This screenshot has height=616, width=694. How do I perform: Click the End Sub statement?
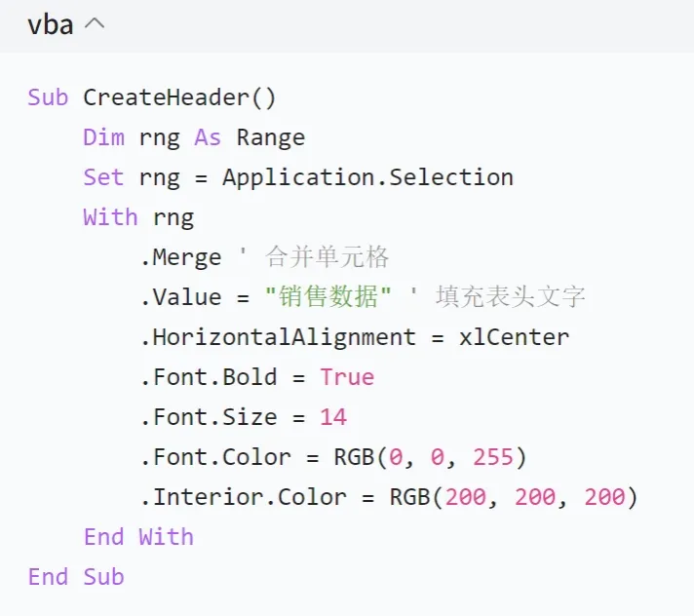coord(76,577)
